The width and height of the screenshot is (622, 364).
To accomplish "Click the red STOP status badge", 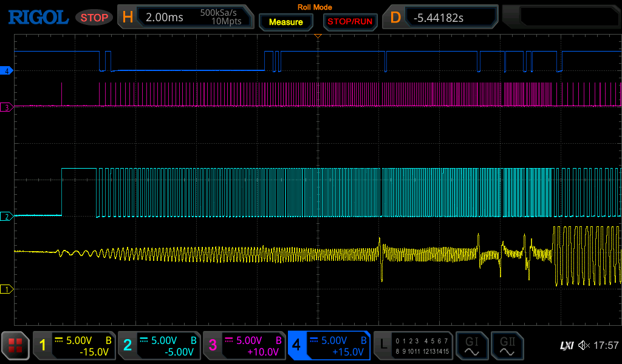I will 94,18.
